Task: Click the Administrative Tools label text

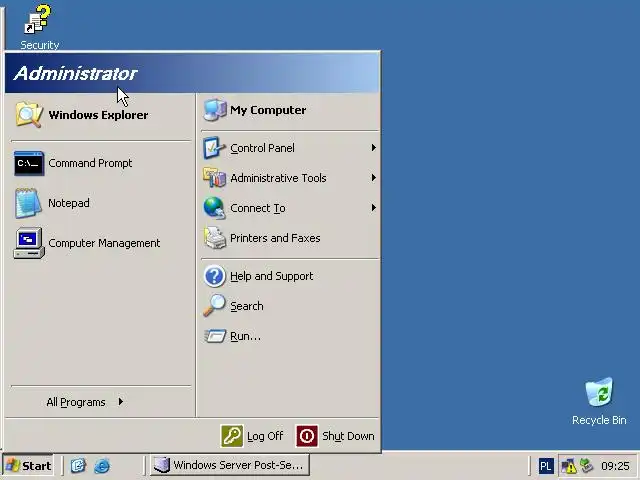Action: tap(278, 178)
